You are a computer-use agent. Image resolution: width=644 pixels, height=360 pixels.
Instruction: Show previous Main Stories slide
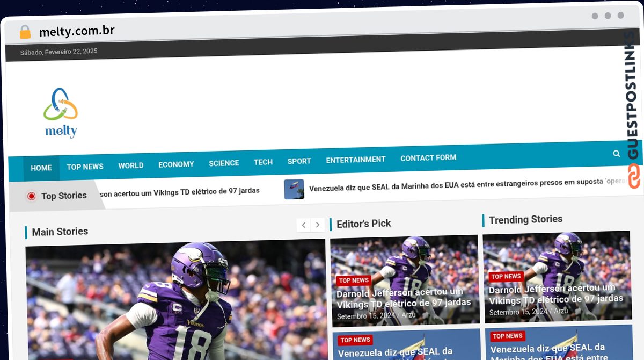304,225
